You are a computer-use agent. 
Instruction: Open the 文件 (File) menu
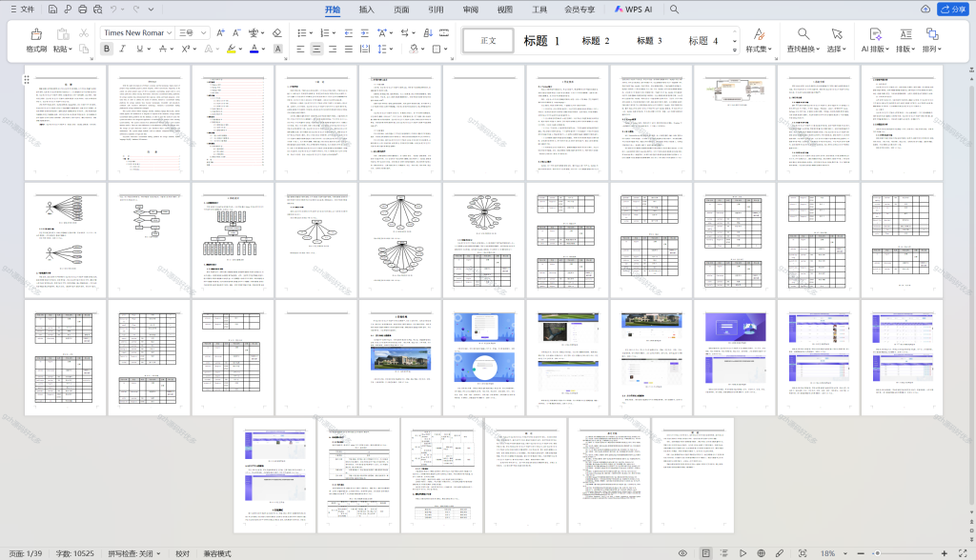(x=23, y=10)
